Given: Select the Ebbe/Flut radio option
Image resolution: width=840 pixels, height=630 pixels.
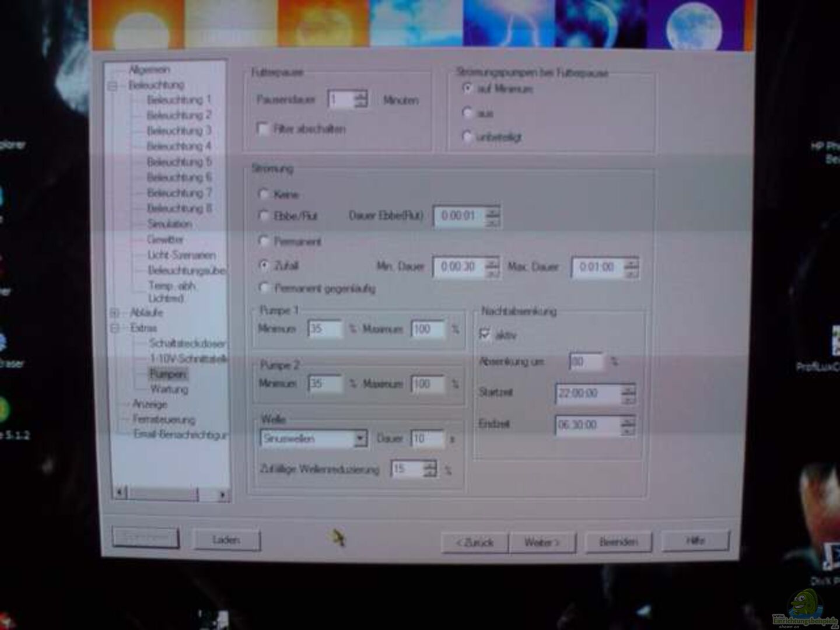Looking at the screenshot, I should click(x=264, y=216).
